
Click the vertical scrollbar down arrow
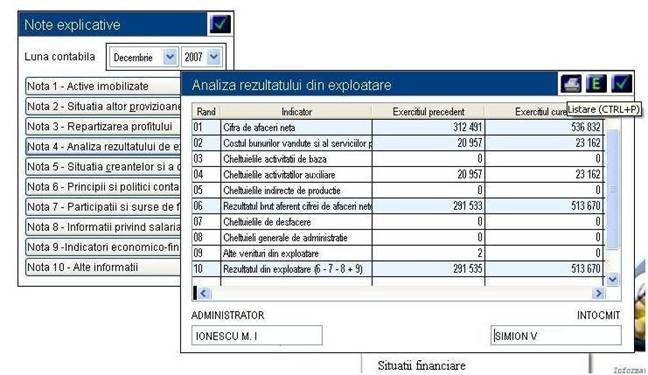coord(612,279)
